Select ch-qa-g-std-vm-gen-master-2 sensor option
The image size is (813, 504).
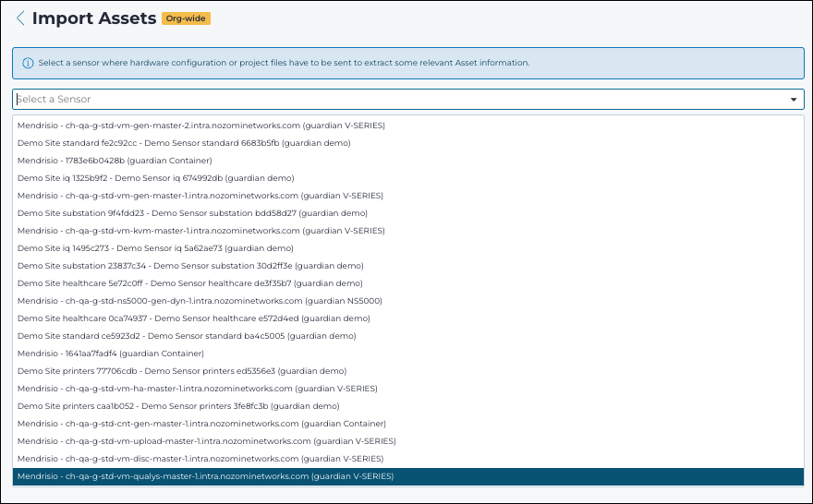[x=408, y=126]
